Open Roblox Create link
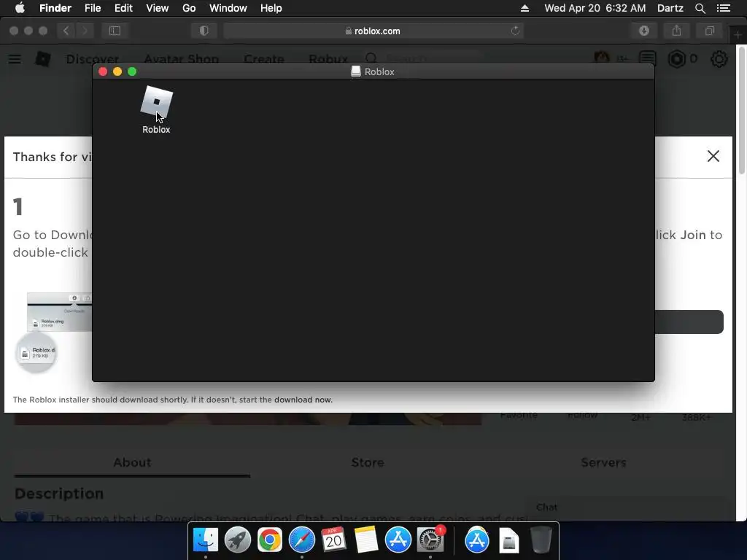747x560 pixels. (264, 59)
